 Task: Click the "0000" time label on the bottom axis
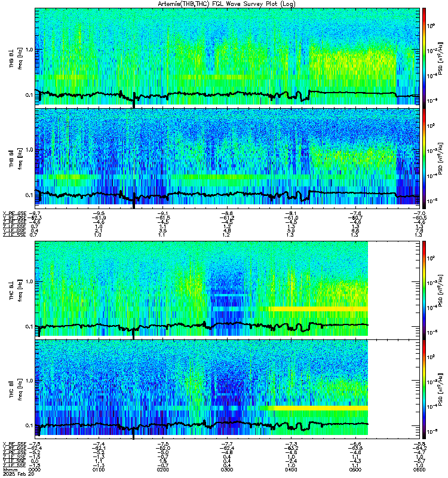pyautogui.click(x=35, y=470)
